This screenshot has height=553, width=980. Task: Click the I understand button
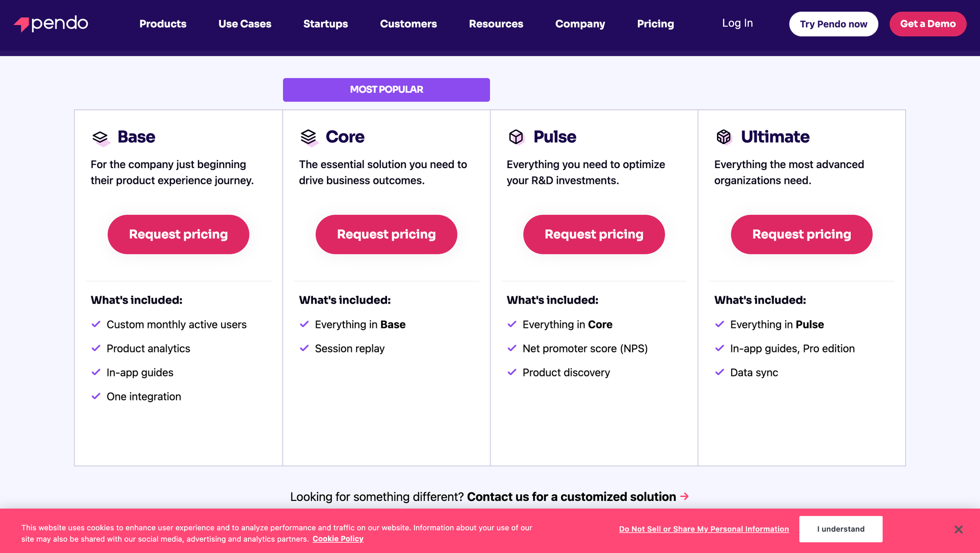pyautogui.click(x=841, y=529)
